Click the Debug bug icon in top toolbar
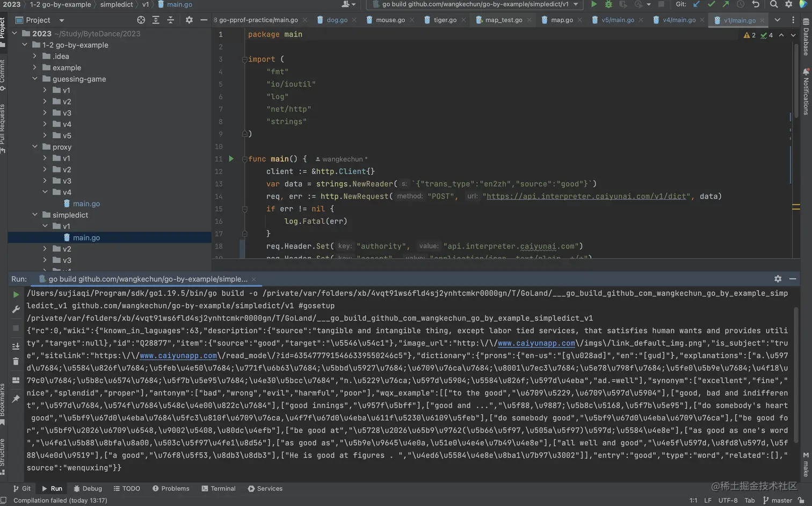Image resolution: width=812 pixels, height=506 pixels. (x=608, y=4)
